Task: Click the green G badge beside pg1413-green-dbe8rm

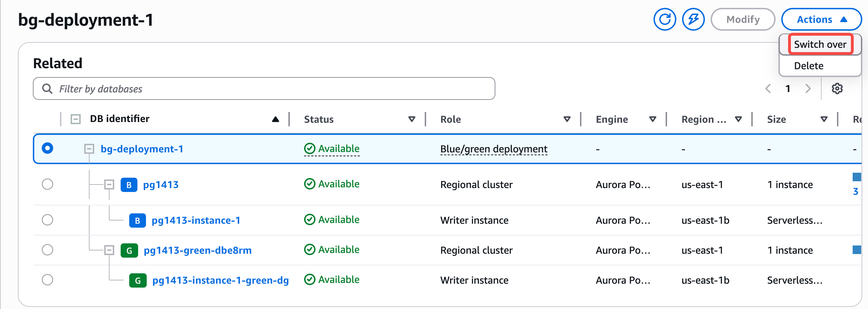Action: [129, 250]
